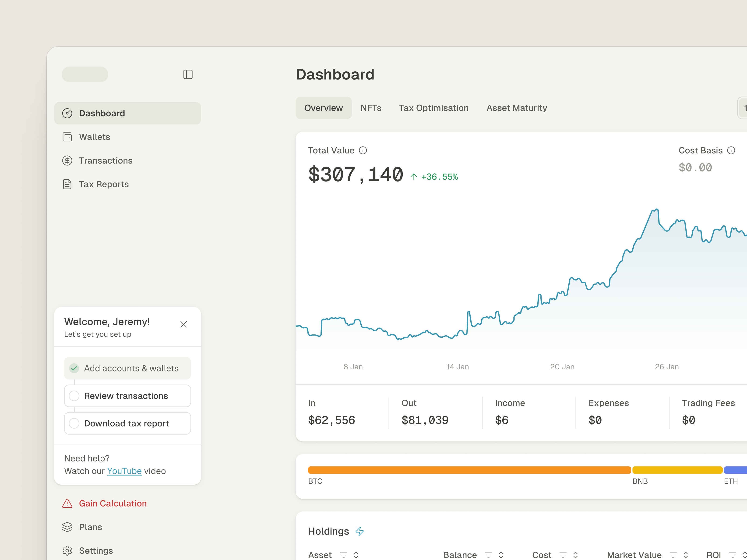
Task: Click the 20 Jan axis label
Action: click(562, 367)
